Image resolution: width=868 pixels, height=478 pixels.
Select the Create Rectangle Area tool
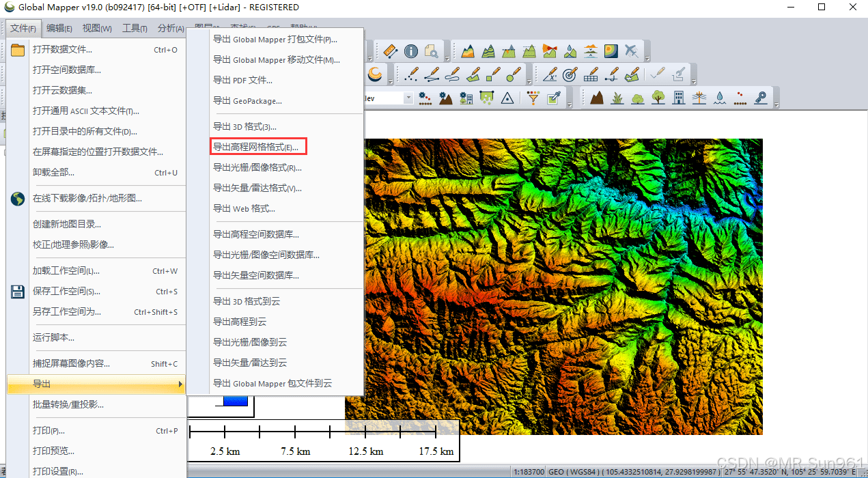[x=492, y=74]
